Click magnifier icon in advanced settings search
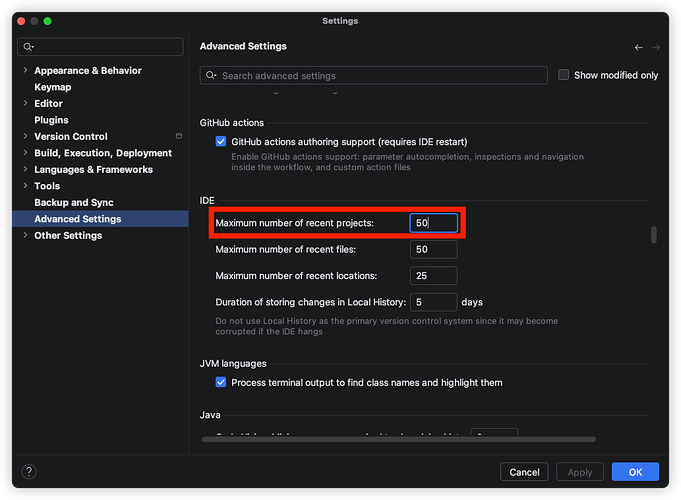Screen dimensions: 681x500 [x=211, y=76]
